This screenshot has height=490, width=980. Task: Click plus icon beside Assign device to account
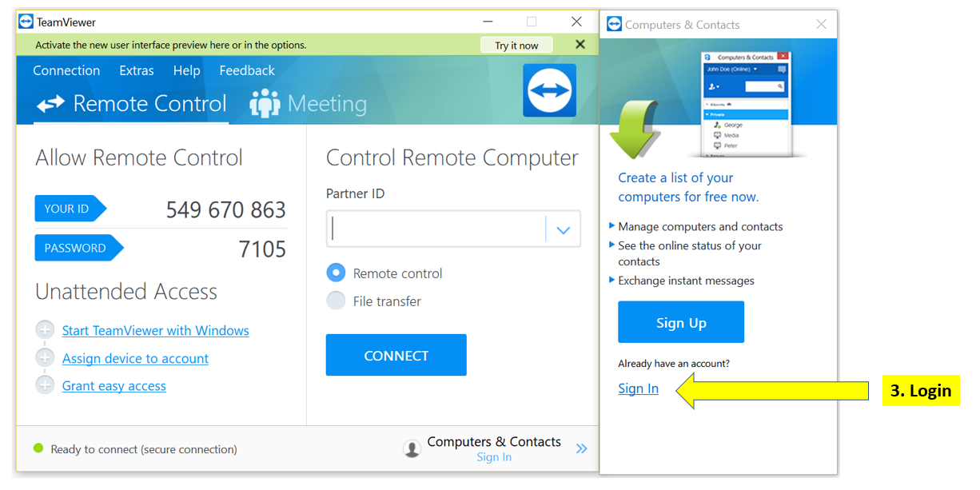[46, 358]
